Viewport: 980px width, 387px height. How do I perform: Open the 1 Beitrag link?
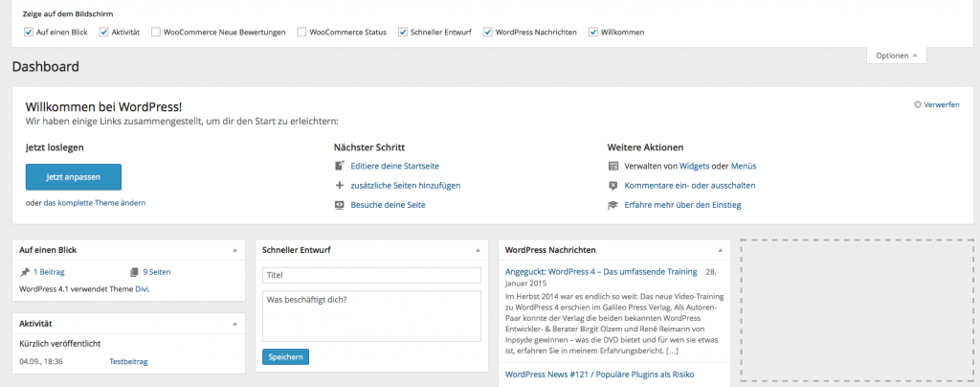(49, 272)
